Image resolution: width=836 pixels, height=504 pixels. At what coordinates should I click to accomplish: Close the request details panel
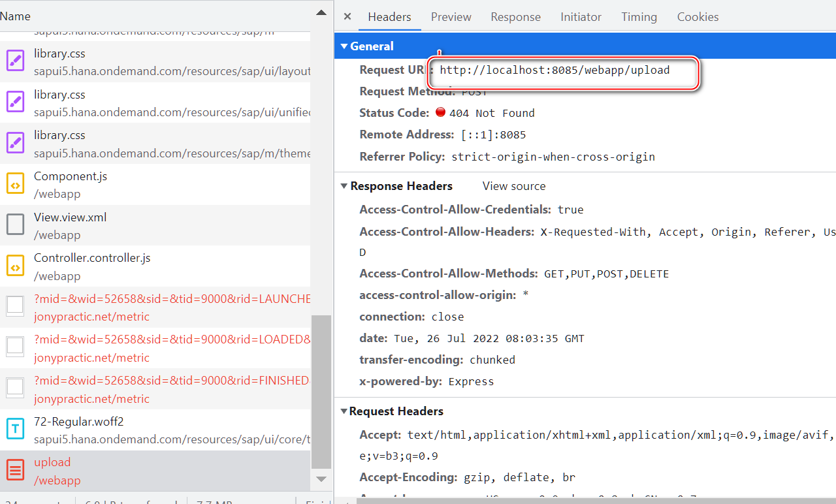coord(347,17)
